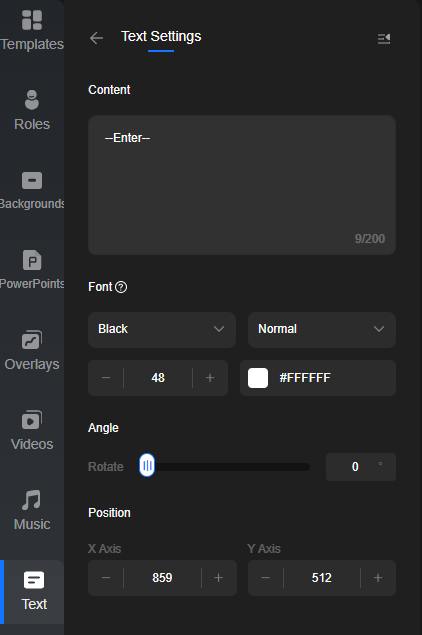Viewport: 422px width, 635px height.
Task: Decrease Y Axis value with minus
Action: point(266,578)
